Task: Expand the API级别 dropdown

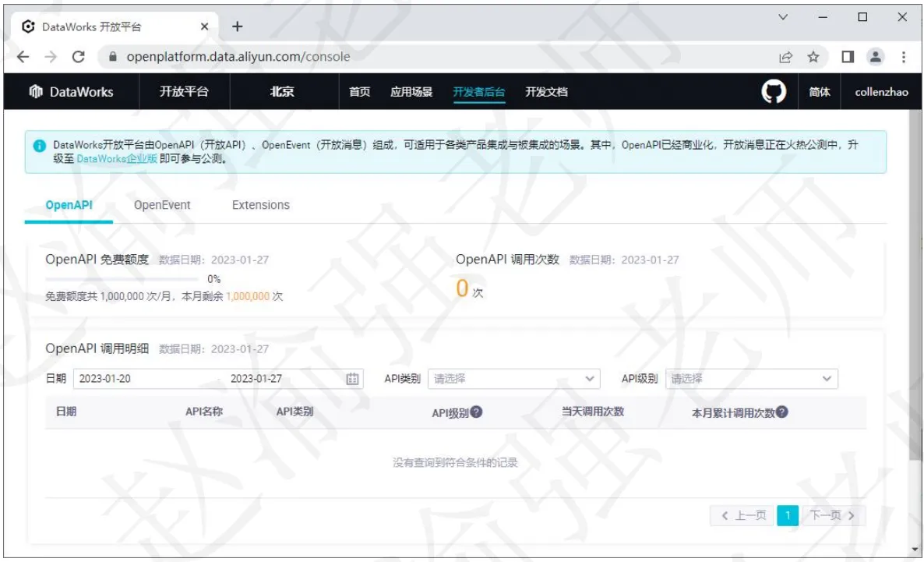Action: tap(751, 379)
